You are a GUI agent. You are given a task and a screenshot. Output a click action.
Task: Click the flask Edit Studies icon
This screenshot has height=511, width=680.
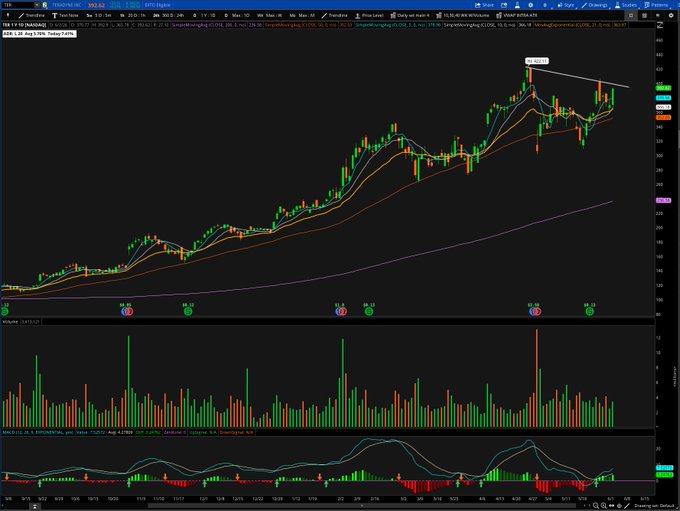coord(517,5)
